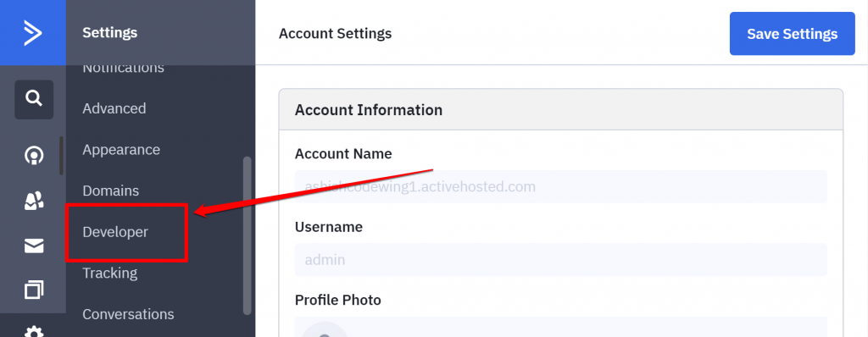Click the stacked pages icon in the left nav

34,290
